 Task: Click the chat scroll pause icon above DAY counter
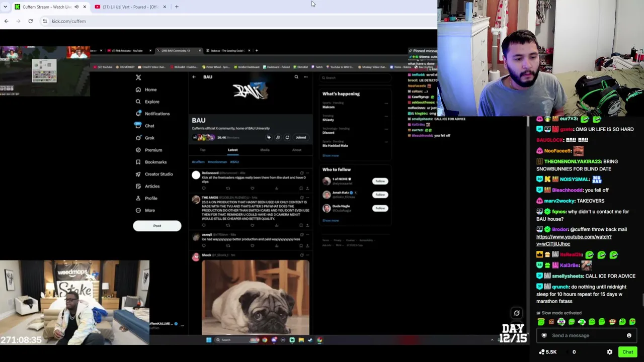517,313
